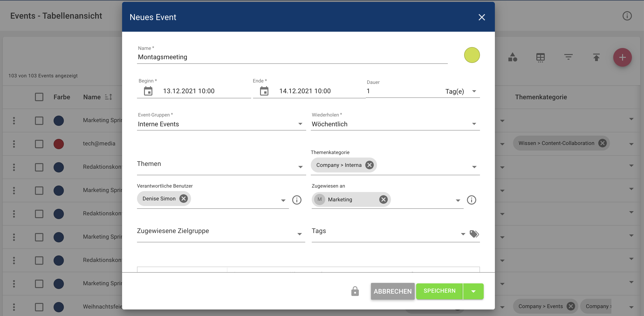The width and height of the screenshot is (644, 316).
Task: Check the tech@media row checkbox
Action: tap(39, 144)
